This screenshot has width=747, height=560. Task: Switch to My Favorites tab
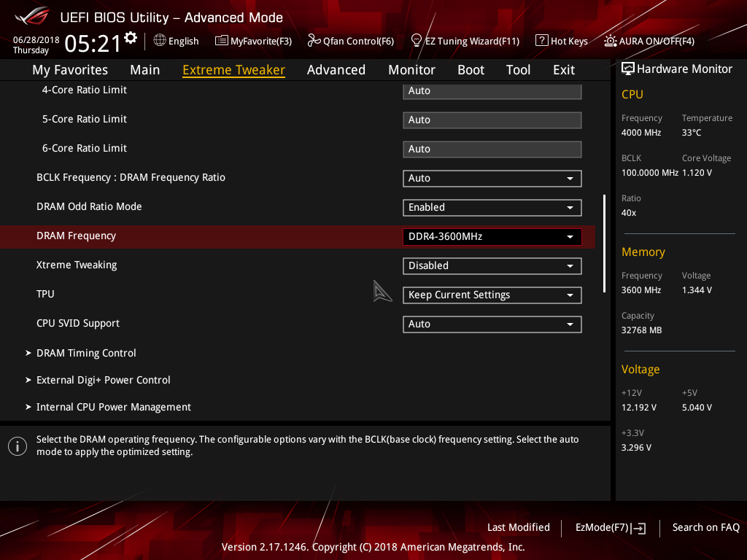(x=70, y=70)
